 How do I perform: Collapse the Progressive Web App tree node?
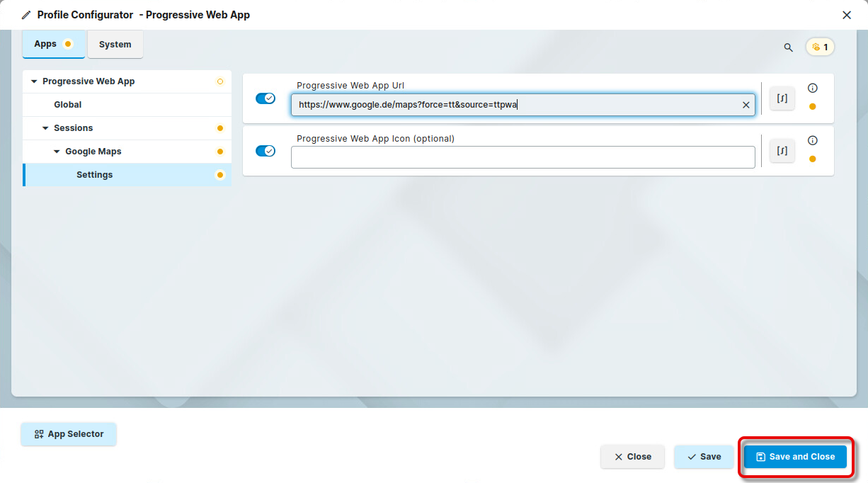pos(34,81)
